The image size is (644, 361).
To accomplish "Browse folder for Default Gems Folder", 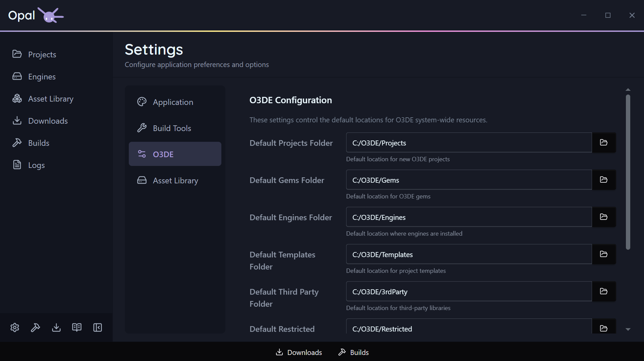I will coord(604,180).
